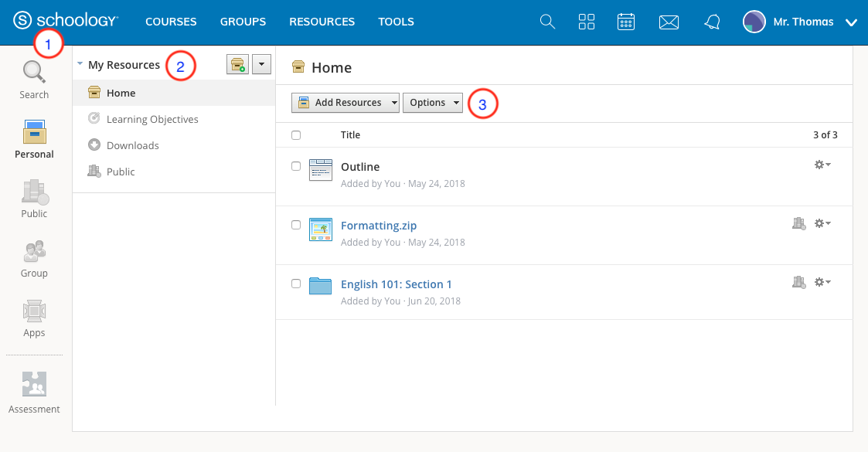
Task: Open the TOOLS menu item
Action: (x=396, y=22)
